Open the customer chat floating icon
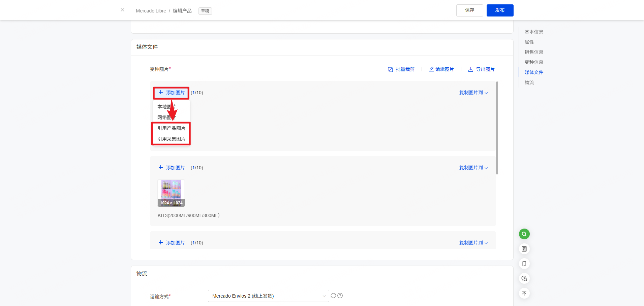Image resolution: width=644 pixels, height=306 pixels. (x=524, y=278)
